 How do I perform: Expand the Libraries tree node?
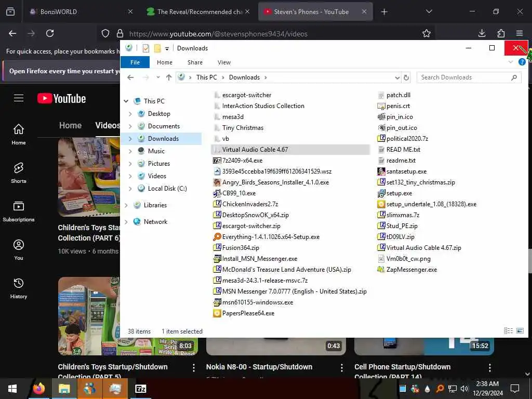(x=126, y=205)
